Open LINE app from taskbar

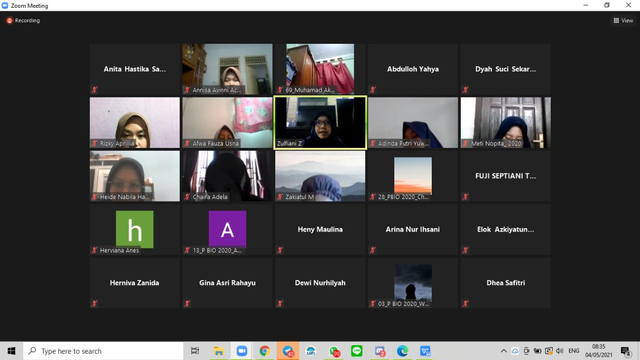[x=357, y=351]
